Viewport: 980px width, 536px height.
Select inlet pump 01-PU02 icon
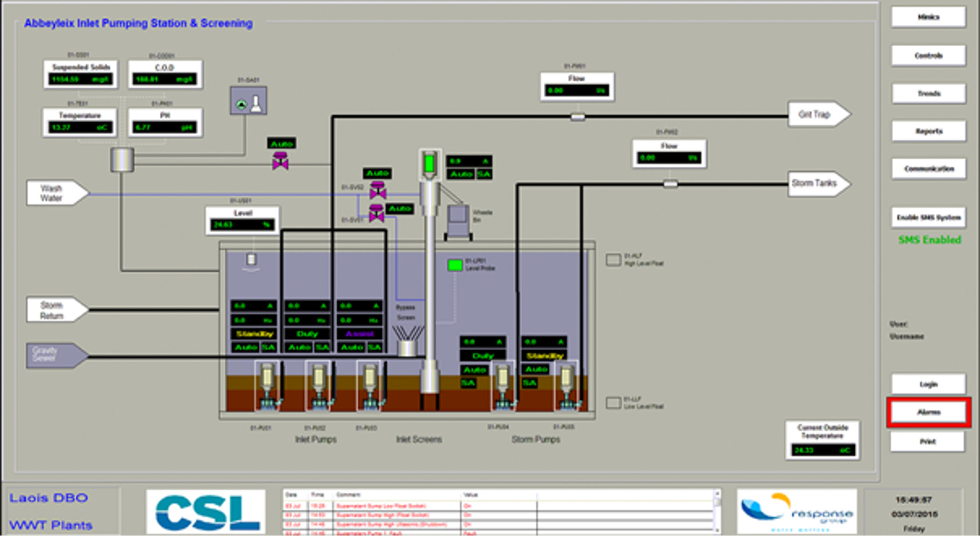point(319,386)
